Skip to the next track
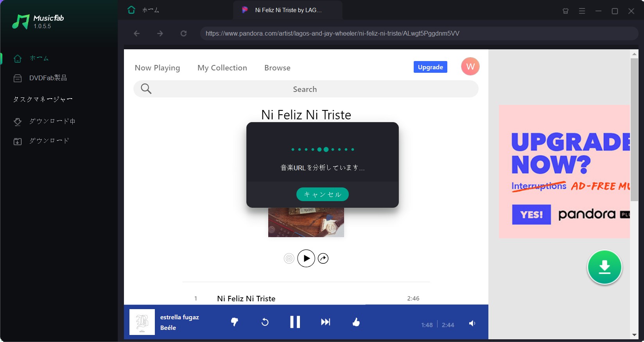This screenshot has width=644, height=342. tap(325, 322)
